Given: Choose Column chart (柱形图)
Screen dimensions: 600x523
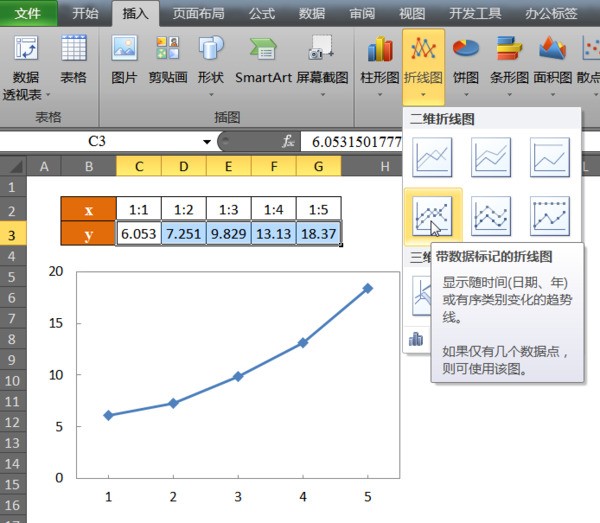Looking at the screenshot, I should [380, 65].
